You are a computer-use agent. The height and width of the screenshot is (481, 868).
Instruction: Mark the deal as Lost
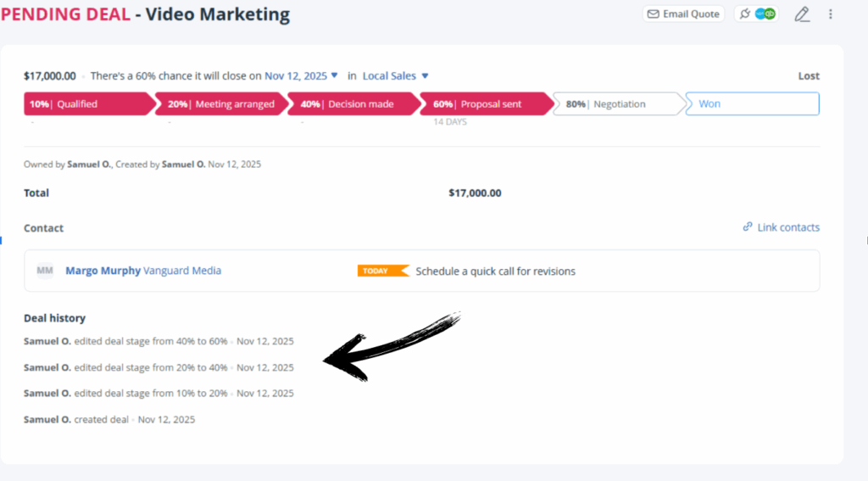[x=809, y=76]
